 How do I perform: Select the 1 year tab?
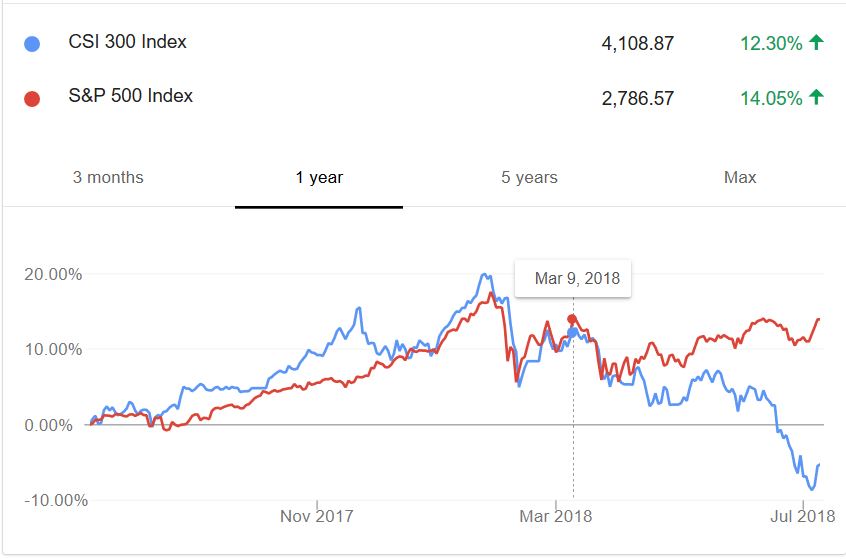tap(319, 178)
